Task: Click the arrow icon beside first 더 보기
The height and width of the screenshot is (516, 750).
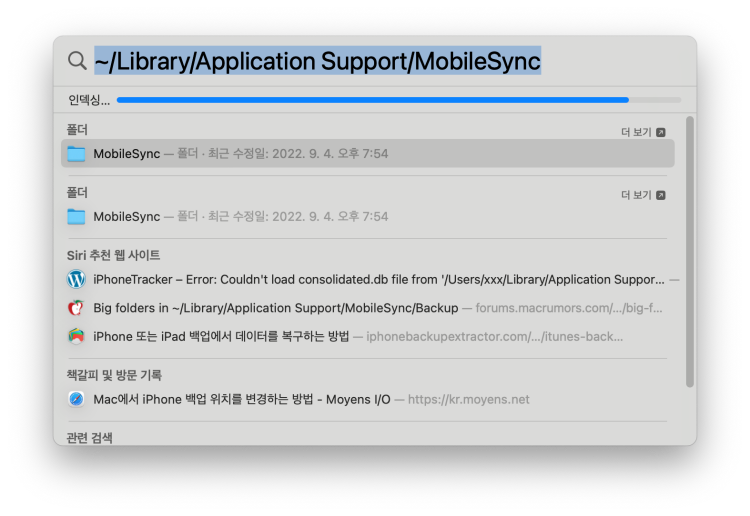Action: 661,132
